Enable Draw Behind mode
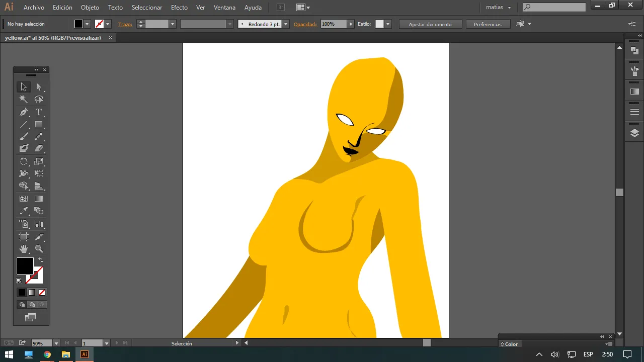 [32, 305]
